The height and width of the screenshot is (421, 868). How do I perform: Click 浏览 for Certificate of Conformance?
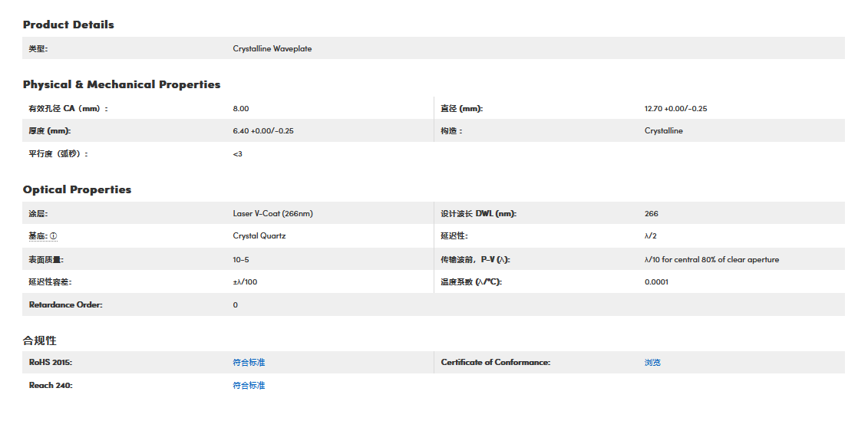pos(652,362)
